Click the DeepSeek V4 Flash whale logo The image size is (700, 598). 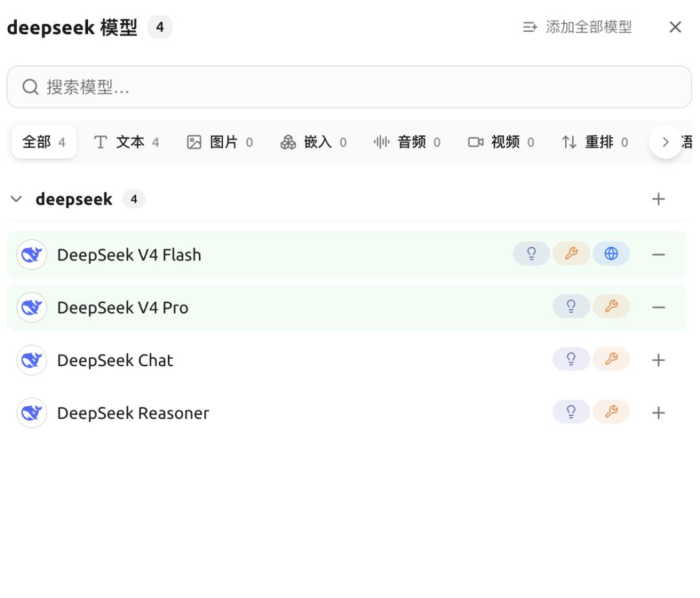tap(32, 255)
